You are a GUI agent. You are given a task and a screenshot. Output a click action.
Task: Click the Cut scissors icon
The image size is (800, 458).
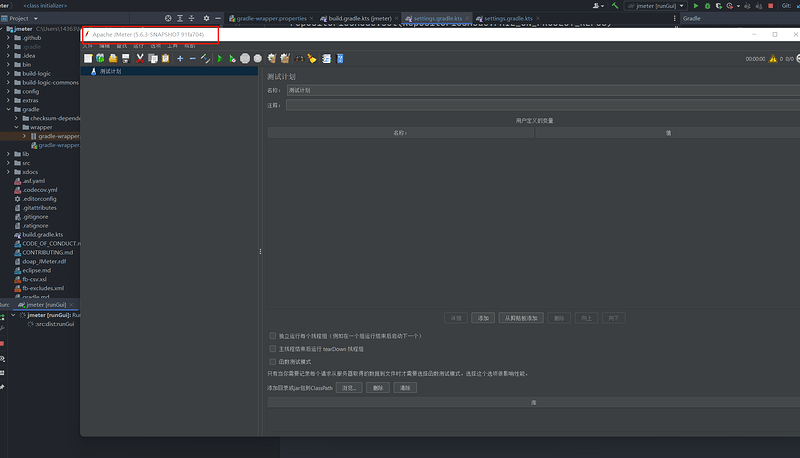[x=140, y=59]
